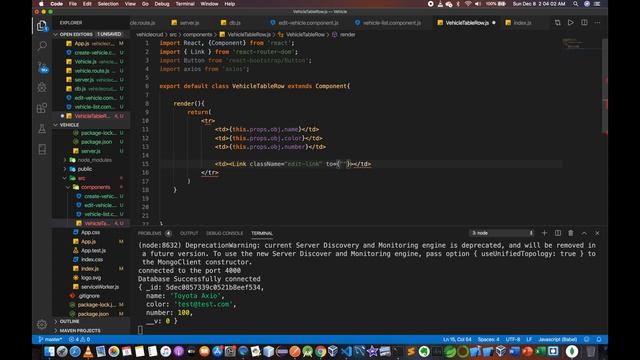Open Finder from the Dock
Viewport: 640px width, 360px height.
click(x=49, y=351)
